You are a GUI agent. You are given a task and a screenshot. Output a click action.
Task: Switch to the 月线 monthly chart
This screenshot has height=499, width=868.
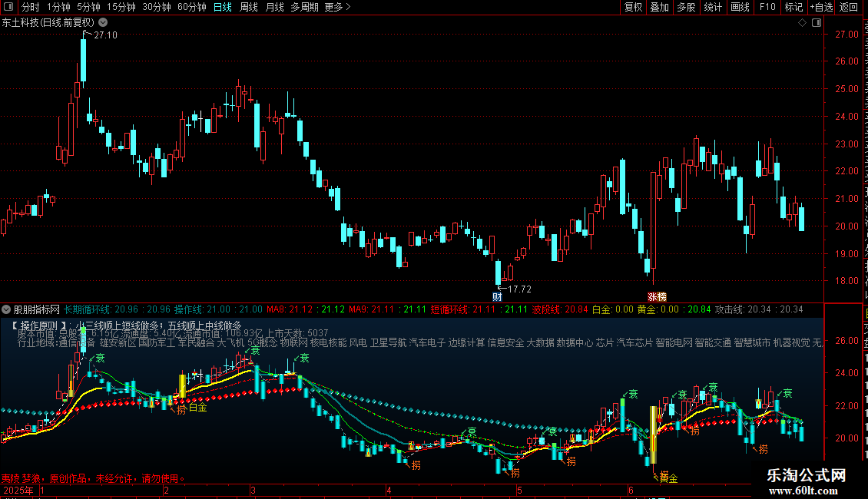pos(274,7)
